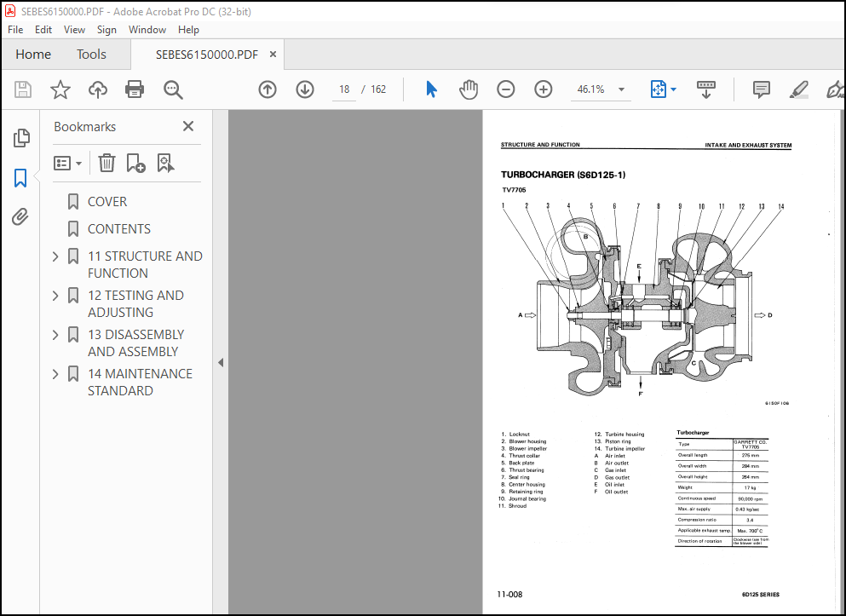Screen dimensions: 846x616
Task: Open the fit page options dropdown arrow
Action: click(x=673, y=89)
